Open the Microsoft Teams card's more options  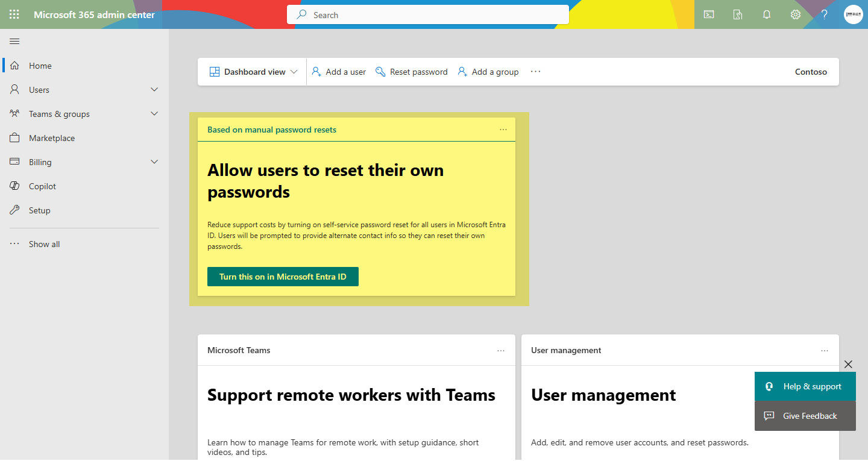(x=501, y=350)
